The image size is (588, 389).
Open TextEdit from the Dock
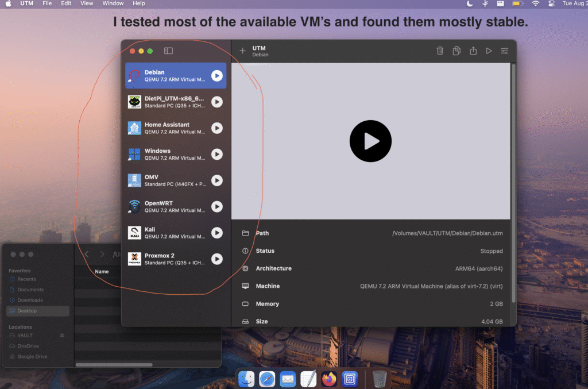[x=308, y=379]
